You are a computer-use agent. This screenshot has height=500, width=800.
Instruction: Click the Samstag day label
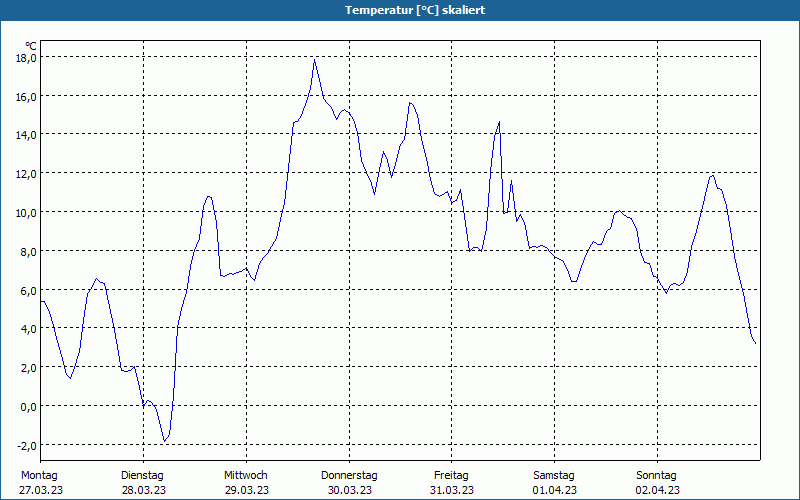pyautogui.click(x=554, y=476)
